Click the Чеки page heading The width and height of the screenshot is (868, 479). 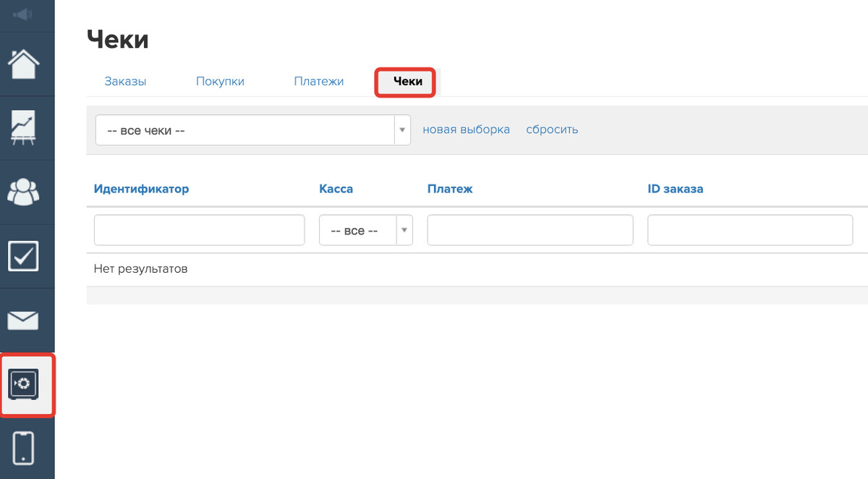coord(118,39)
